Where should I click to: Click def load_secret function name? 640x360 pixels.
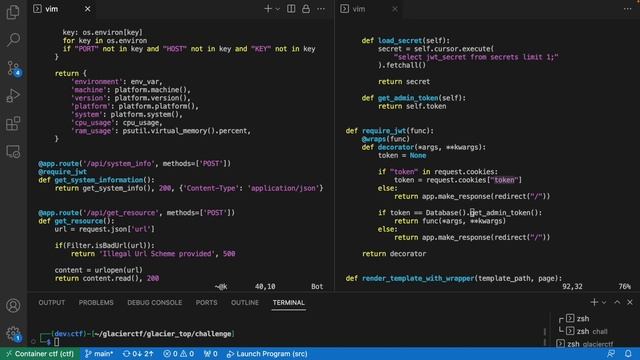click(400, 40)
